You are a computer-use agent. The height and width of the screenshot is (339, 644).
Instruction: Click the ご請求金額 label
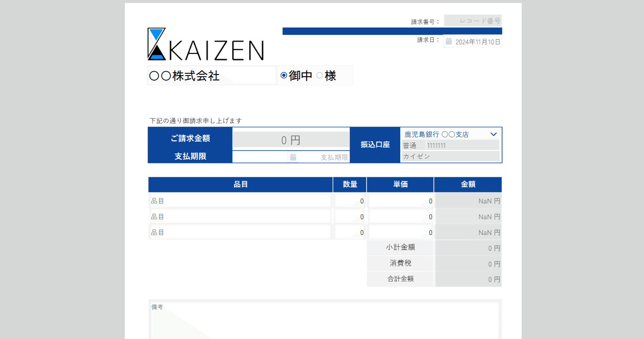[190, 138]
